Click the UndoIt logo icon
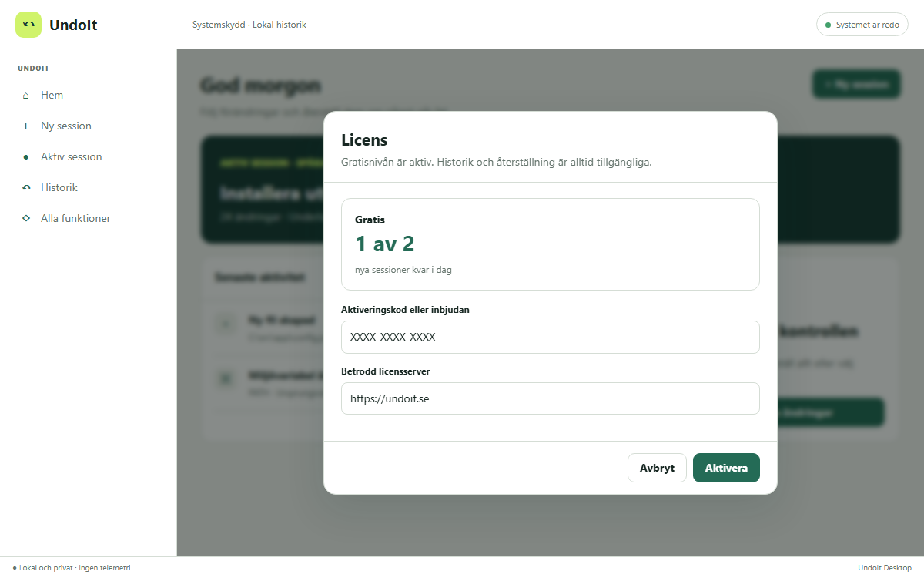Image resolution: width=924 pixels, height=578 pixels. [28, 25]
